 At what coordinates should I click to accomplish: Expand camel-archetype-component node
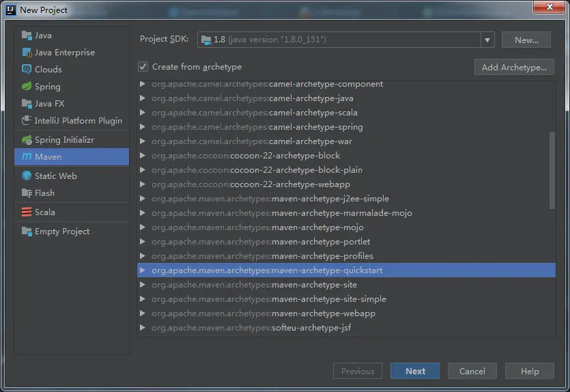[x=143, y=84]
